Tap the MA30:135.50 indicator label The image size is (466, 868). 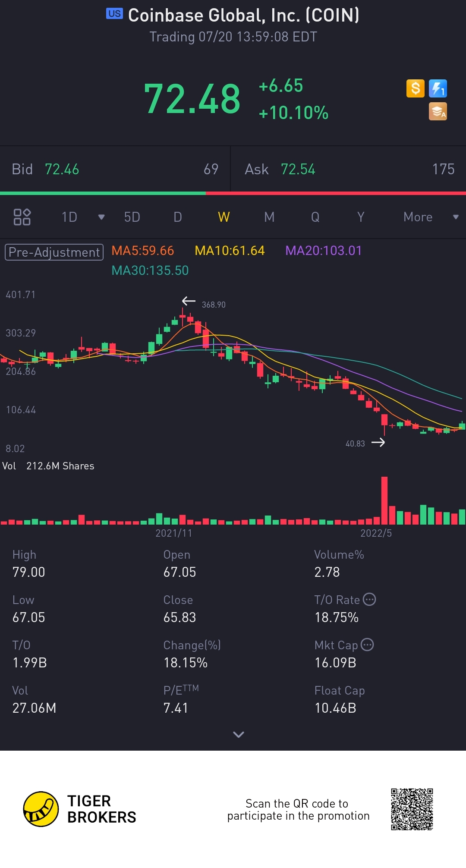150,270
